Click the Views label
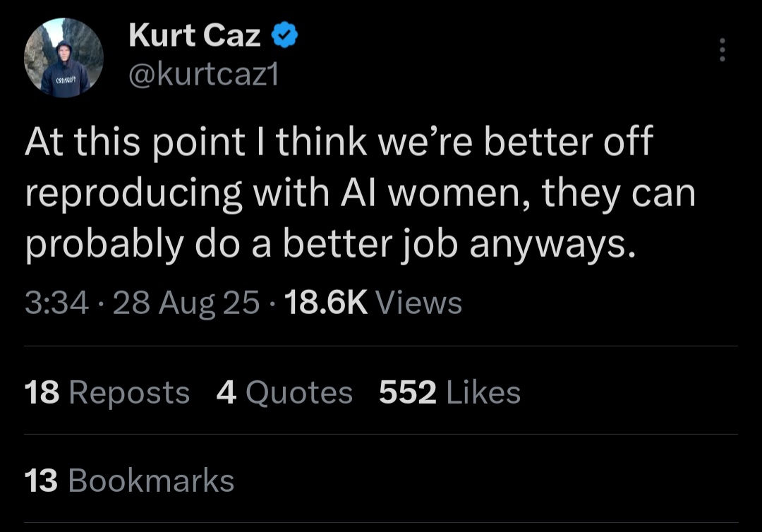Image resolution: width=762 pixels, height=532 pixels. pos(419,303)
